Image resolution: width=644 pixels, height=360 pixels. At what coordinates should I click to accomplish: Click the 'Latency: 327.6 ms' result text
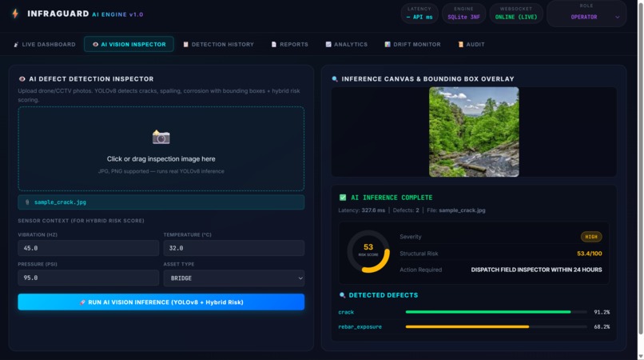(361, 210)
